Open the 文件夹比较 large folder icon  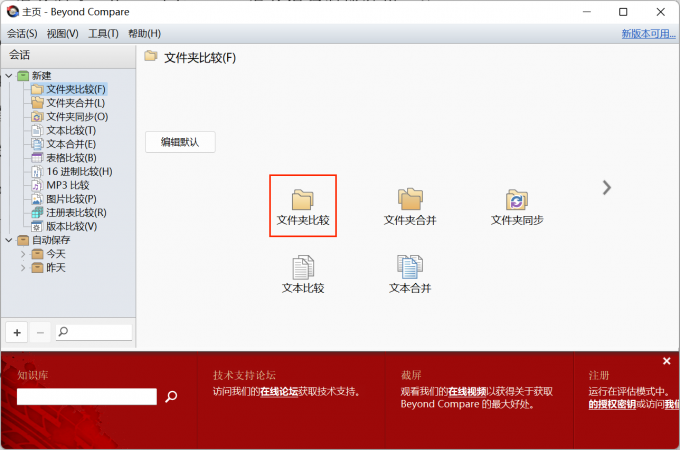click(303, 206)
